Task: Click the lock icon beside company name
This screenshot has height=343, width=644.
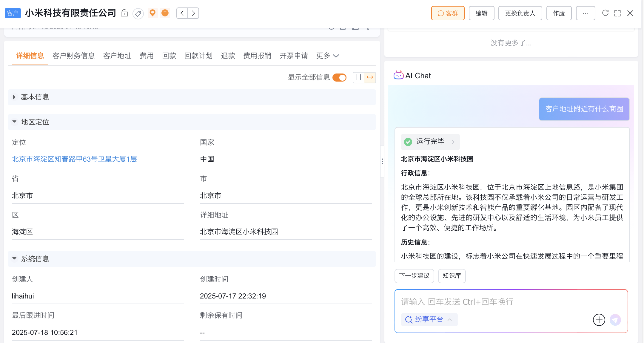Action: tap(124, 13)
